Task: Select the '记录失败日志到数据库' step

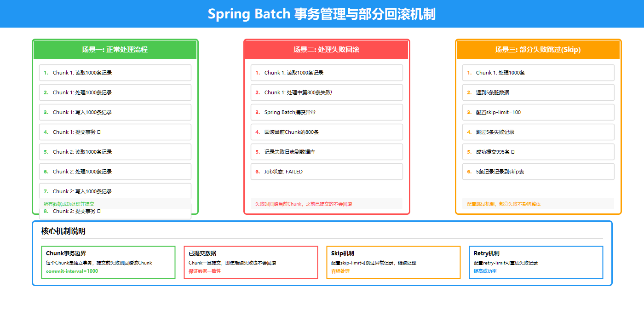Action: (327, 152)
